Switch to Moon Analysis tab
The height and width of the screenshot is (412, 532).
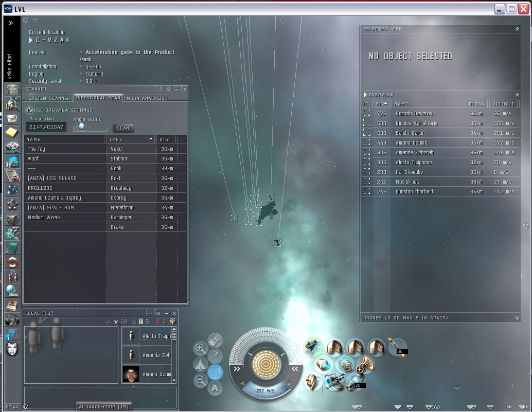tap(146, 98)
